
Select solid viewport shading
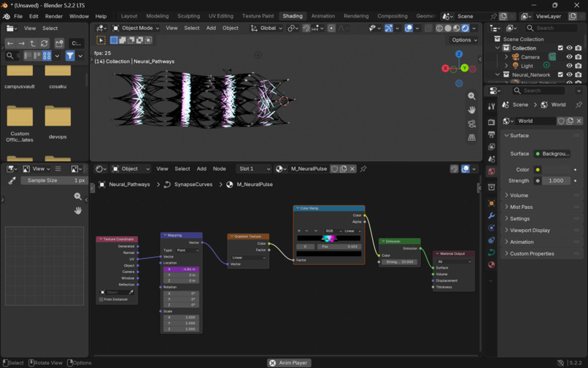448,28
